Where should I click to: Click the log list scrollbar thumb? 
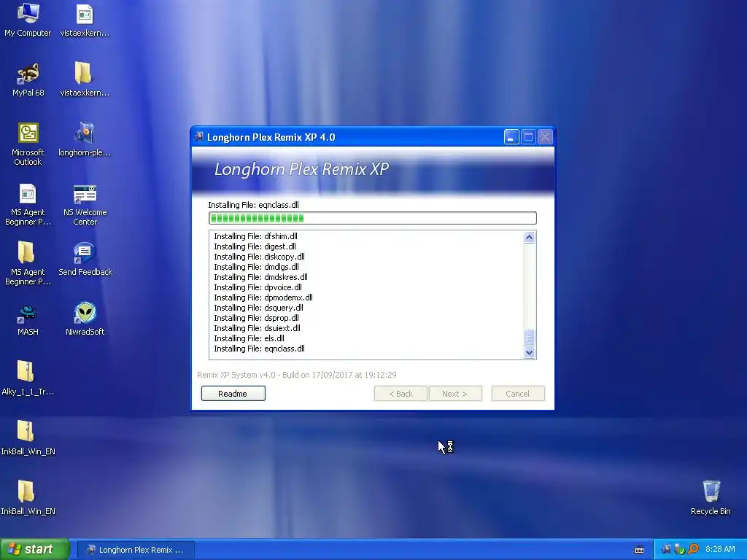pos(530,338)
